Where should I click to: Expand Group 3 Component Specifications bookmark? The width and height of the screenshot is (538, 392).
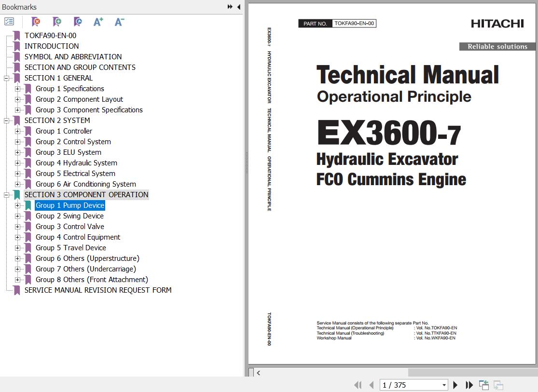click(x=17, y=110)
